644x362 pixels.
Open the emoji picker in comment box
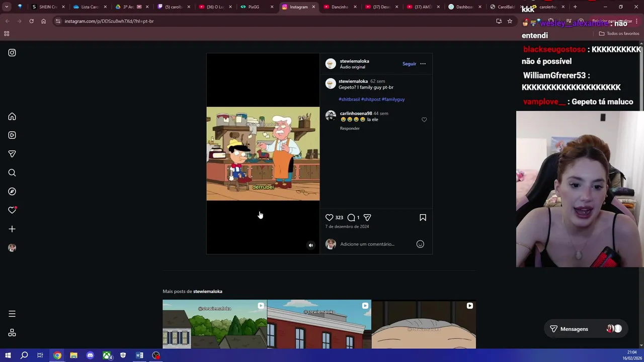(420, 244)
